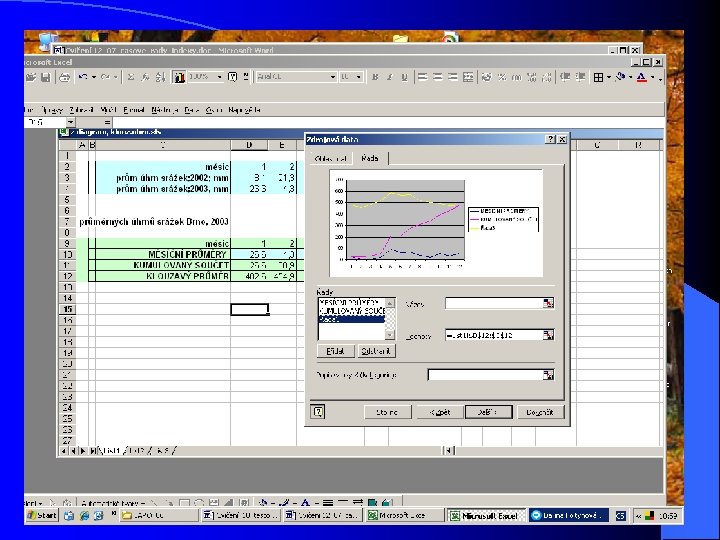The height and width of the screenshot is (540, 720).
Task: Click the Zpět button in the dialog
Action: click(x=439, y=412)
